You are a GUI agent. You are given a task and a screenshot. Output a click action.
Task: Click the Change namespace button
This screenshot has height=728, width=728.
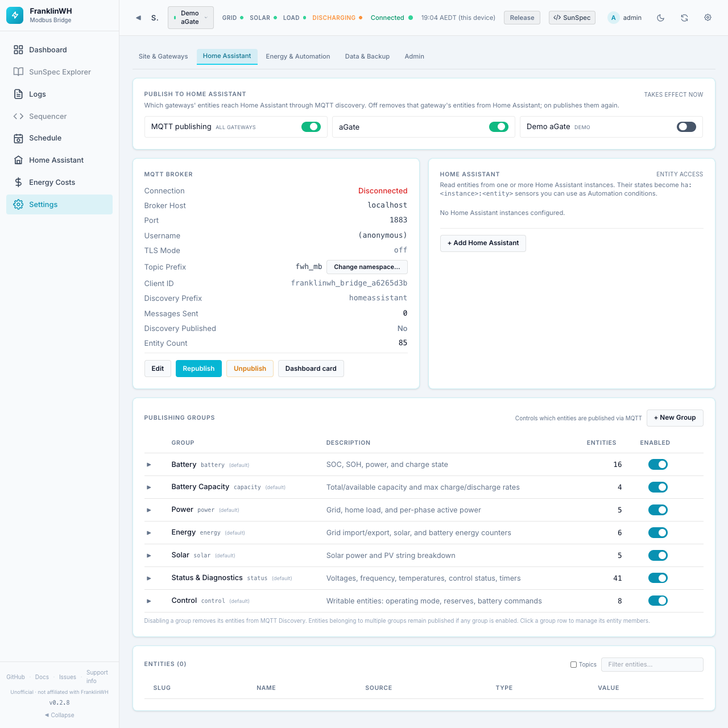click(x=367, y=267)
